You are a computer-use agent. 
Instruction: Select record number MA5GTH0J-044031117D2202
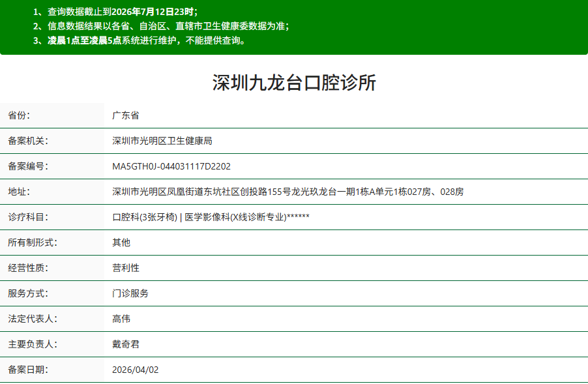click(x=171, y=166)
